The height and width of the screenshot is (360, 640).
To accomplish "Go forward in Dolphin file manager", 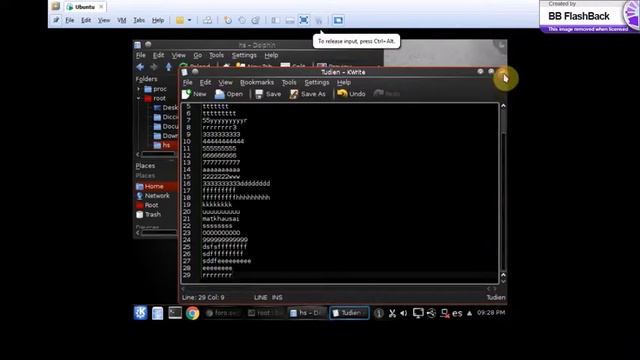I will (x=154, y=67).
